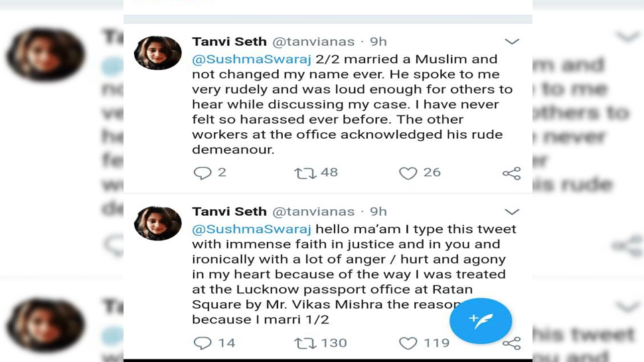644x362 pixels.
Task: Compose a new tweet with floating button
Action: click(x=481, y=321)
